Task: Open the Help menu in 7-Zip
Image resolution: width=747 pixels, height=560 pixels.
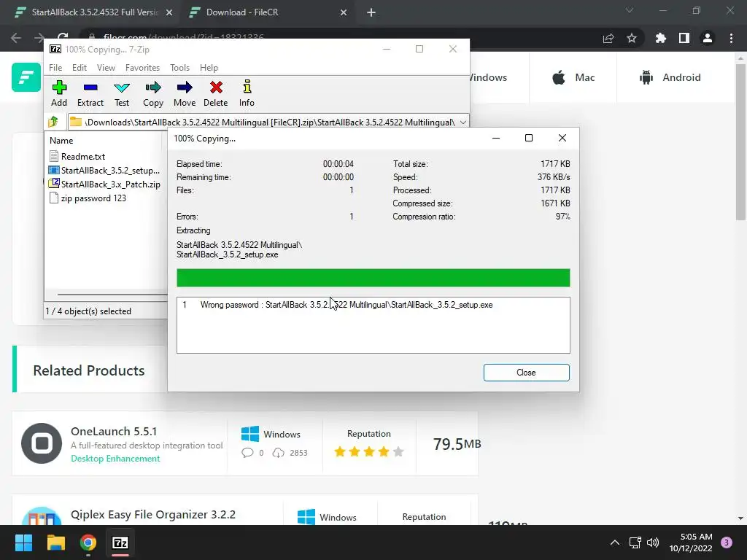Action: (x=209, y=68)
